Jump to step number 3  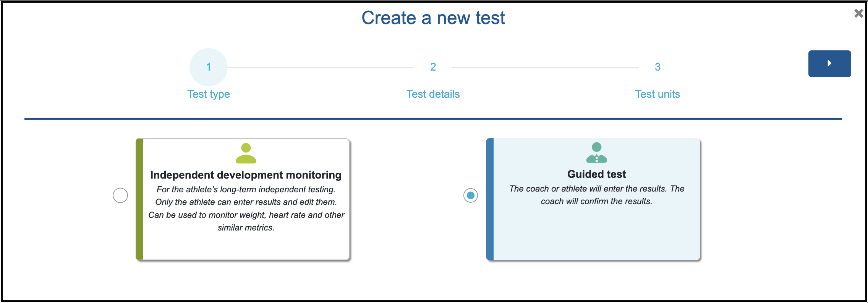657,67
